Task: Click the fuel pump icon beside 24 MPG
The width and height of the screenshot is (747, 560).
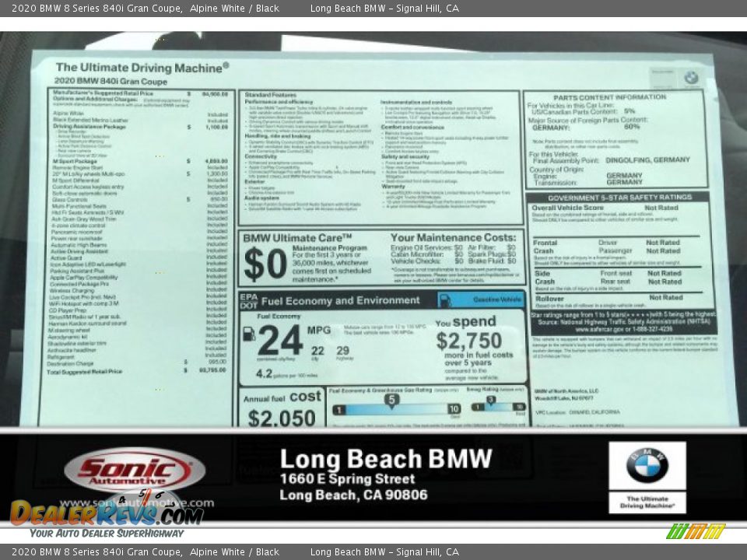Action: pos(249,334)
